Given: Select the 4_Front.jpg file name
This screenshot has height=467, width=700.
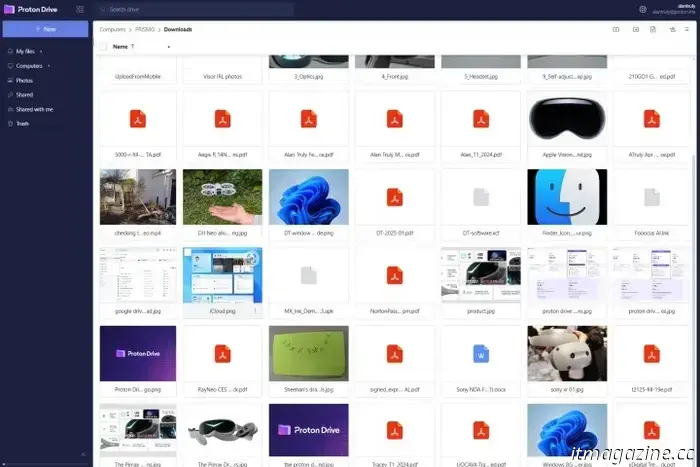Looking at the screenshot, I should coord(395,77).
